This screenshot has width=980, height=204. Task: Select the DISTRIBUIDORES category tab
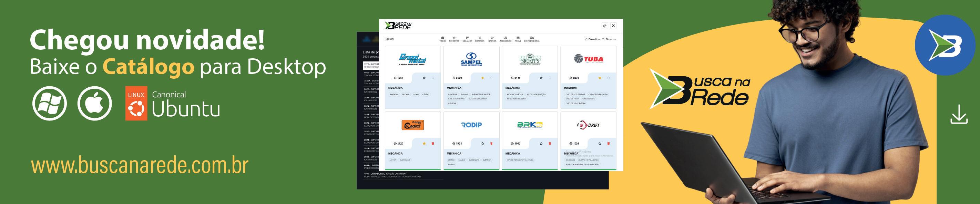pos(532,39)
